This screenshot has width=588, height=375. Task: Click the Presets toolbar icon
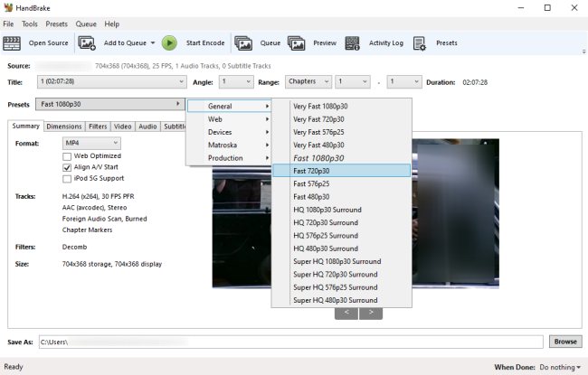click(420, 42)
